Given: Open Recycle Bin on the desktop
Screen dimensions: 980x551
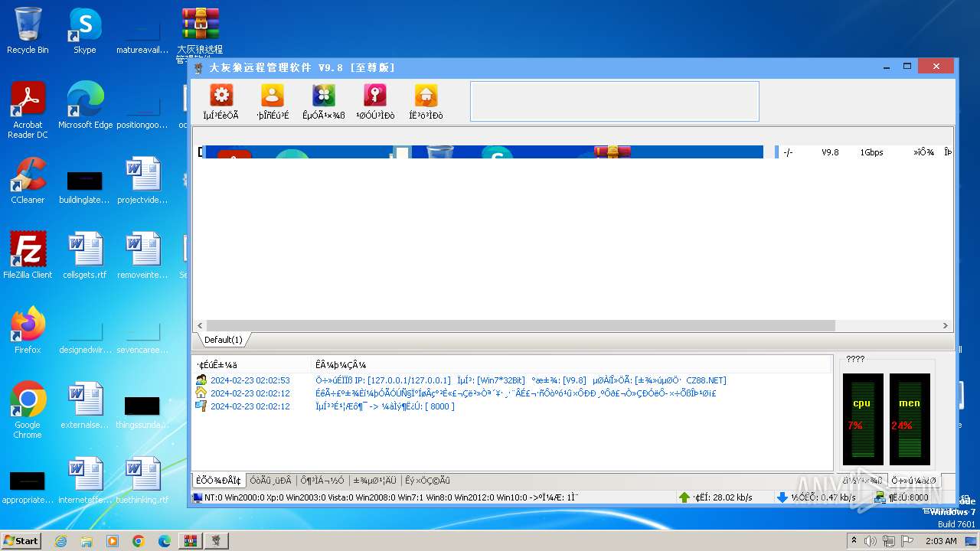Looking at the screenshot, I should [28, 31].
